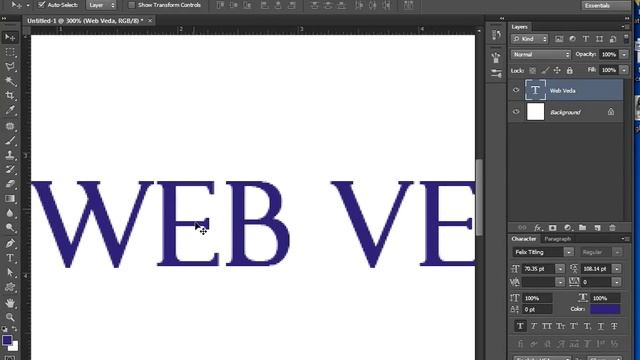Add a layer mask
Viewport: 640px width, 360px height.
click(552, 228)
